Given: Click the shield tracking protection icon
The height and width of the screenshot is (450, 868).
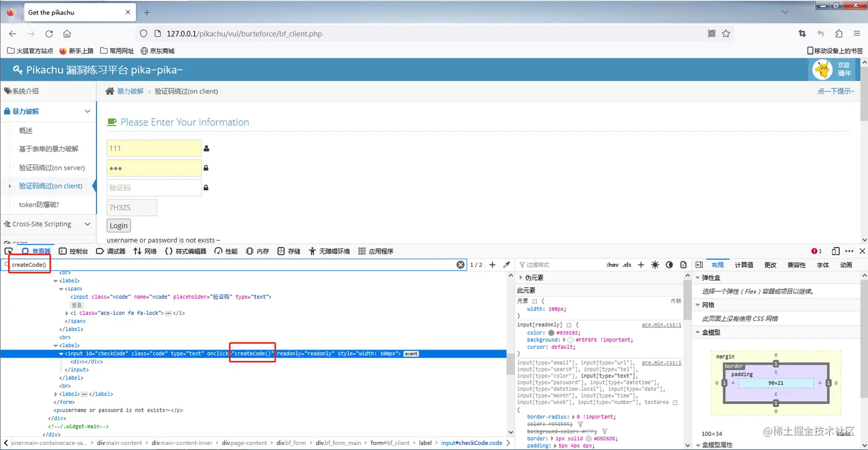Looking at the screenshot, I should coord(144,33).
